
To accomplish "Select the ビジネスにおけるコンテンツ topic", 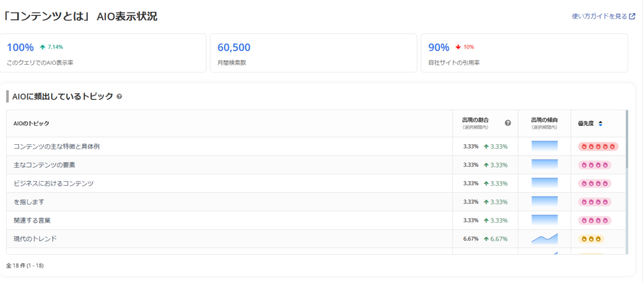I will [53, 183].
